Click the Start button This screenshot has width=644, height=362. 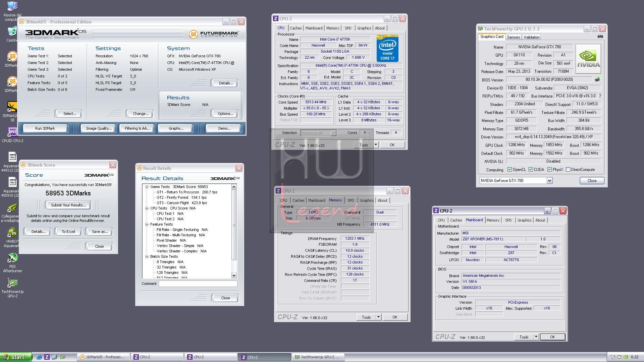point(16,357)
